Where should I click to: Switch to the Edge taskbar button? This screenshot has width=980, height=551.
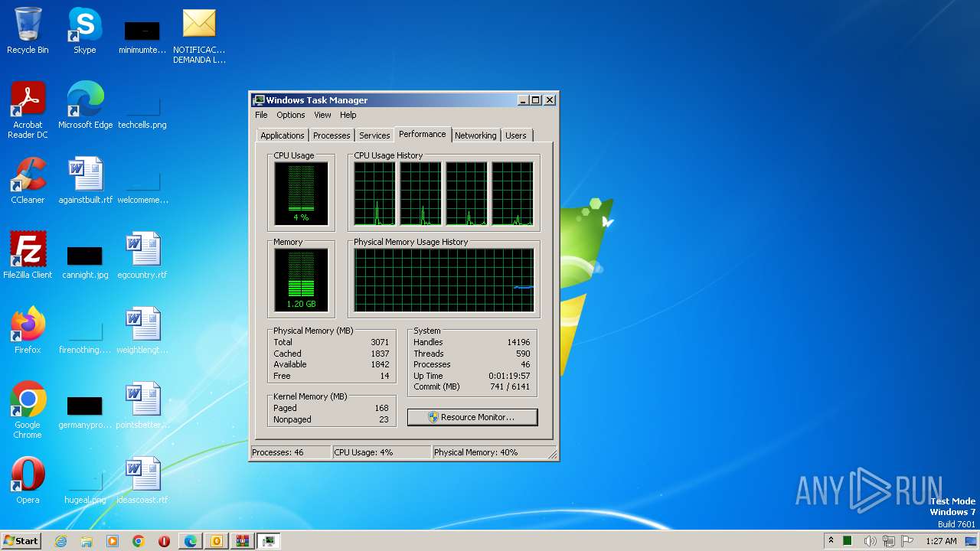coord(190,541)
